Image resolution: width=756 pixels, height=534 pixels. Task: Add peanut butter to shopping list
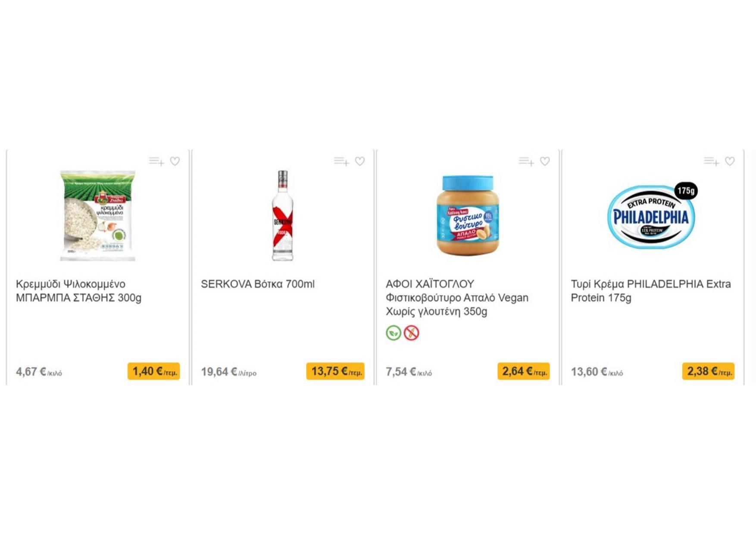pos(526,161)
